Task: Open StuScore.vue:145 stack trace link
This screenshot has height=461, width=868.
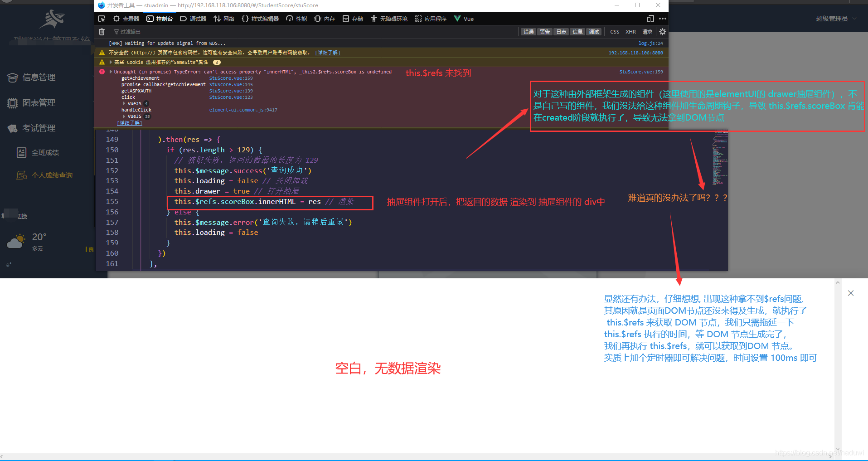Action: 231,85
